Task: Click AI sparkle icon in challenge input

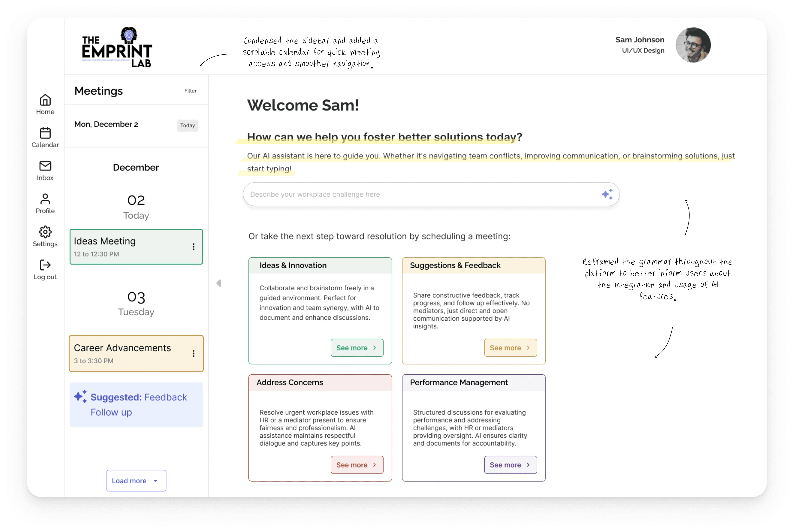Action: coord(607,195)
